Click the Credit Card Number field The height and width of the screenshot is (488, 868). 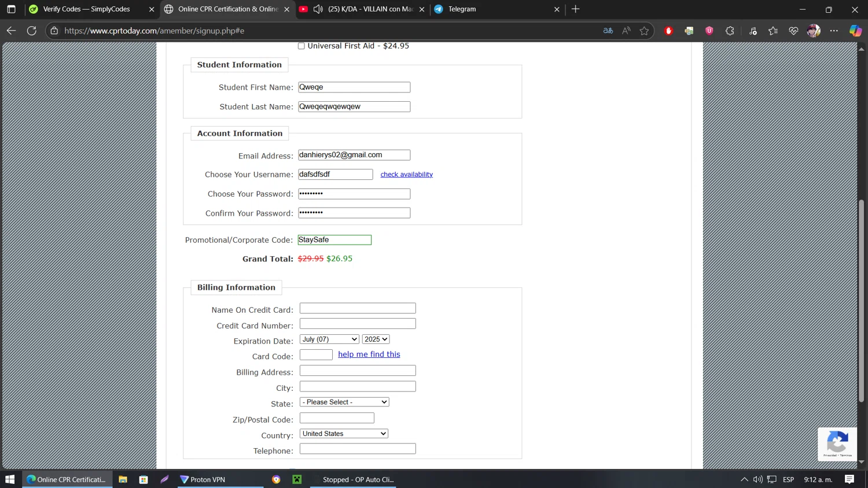pyautogui.click(x=358, y=324)
